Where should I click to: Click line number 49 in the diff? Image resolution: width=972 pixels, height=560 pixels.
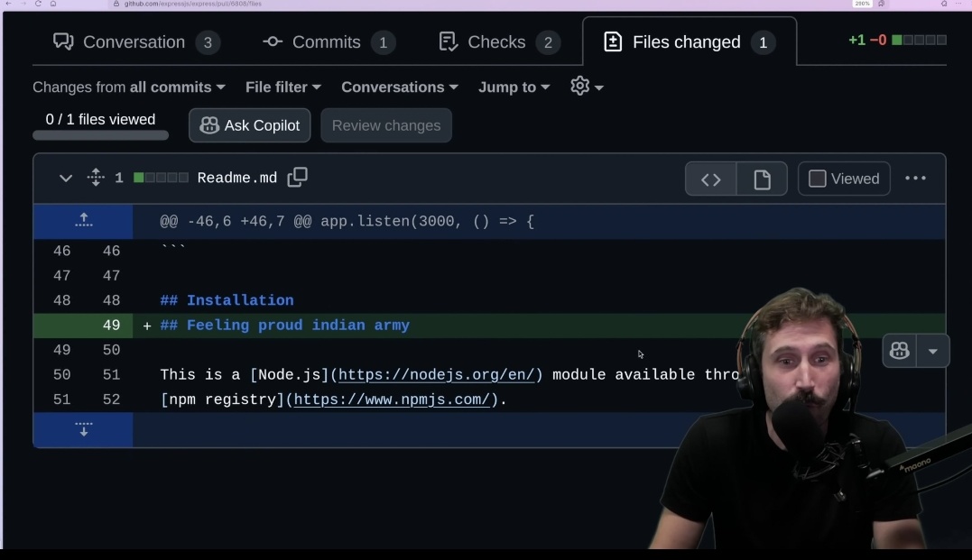tap(111, 326)
